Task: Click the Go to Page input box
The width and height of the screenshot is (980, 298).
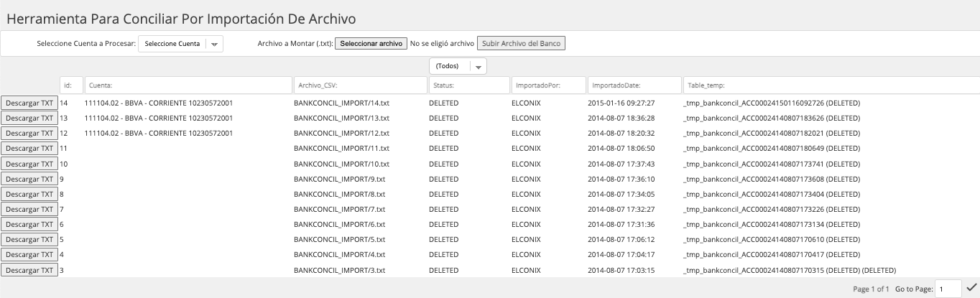Action: 948,289
